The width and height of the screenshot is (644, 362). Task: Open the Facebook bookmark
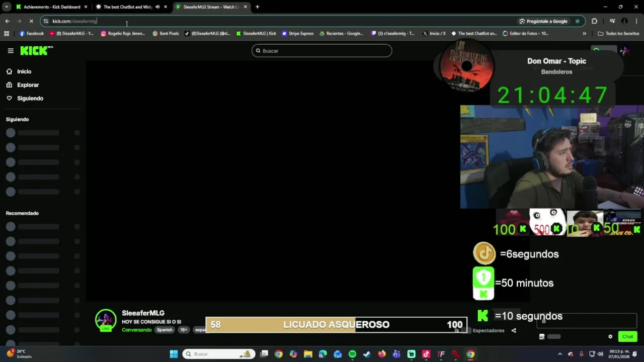pos(32,34)
